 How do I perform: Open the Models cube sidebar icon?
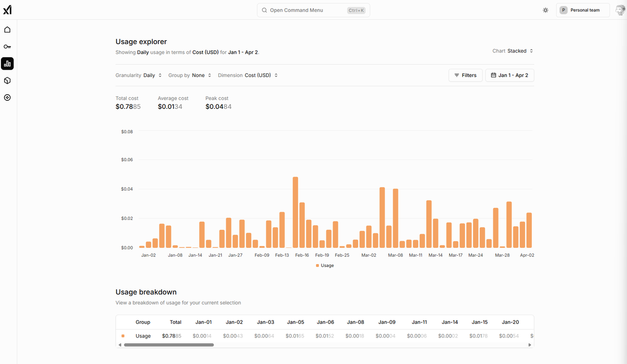(x=7, y=80)
